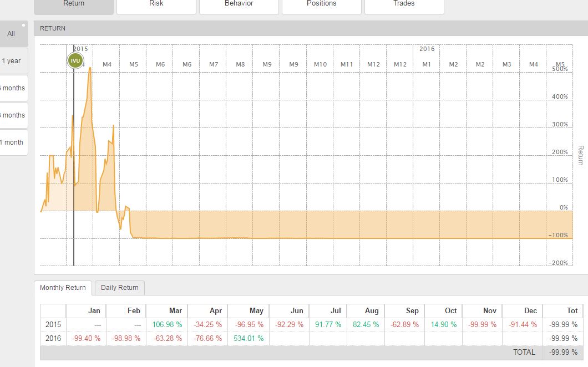Set chart range to 1 month
Viewport: 588px width, 367px height.
coord(12,142)
